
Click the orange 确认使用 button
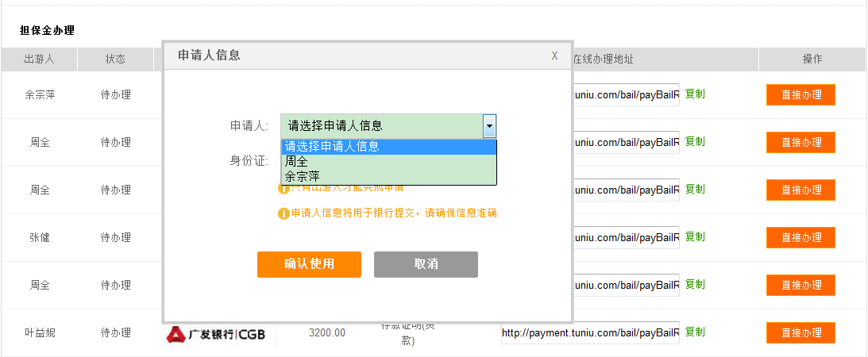coord(309,264)
